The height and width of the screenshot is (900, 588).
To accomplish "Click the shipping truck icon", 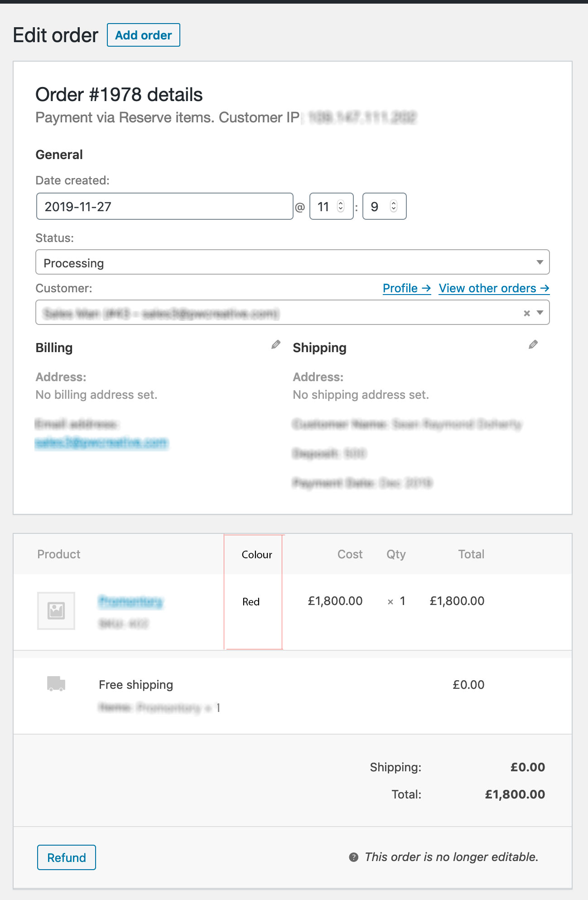I will (x=56, y=683).
